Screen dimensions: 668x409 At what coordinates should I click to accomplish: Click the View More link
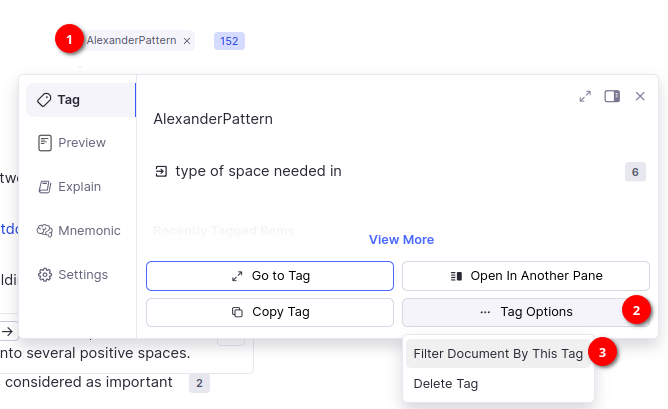coord(401,240)
